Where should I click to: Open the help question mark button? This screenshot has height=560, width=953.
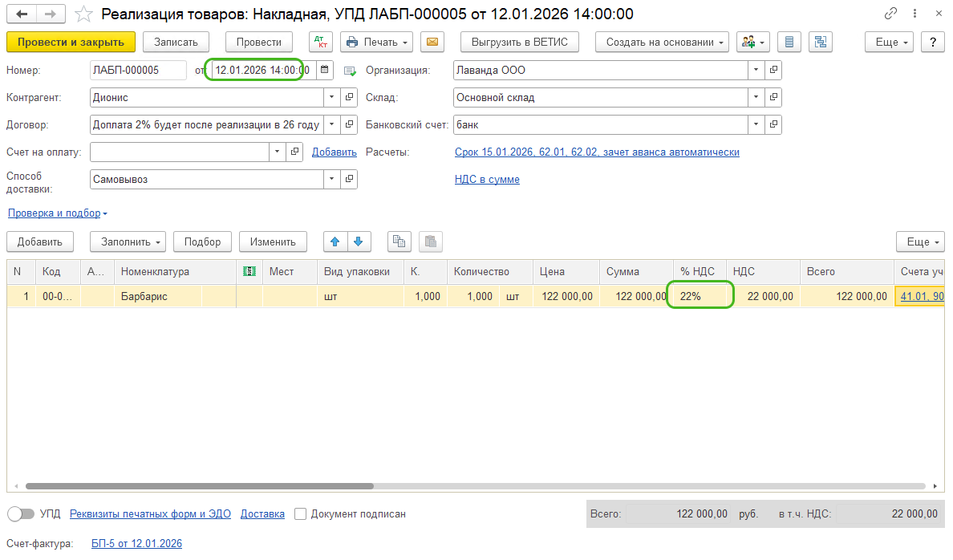[x=932, y=42]
